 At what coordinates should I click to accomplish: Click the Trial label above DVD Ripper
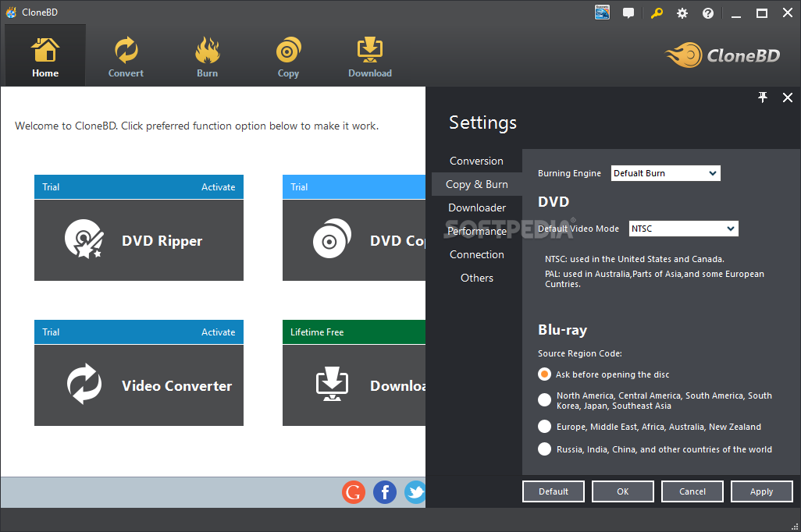(x=51, y=187)
